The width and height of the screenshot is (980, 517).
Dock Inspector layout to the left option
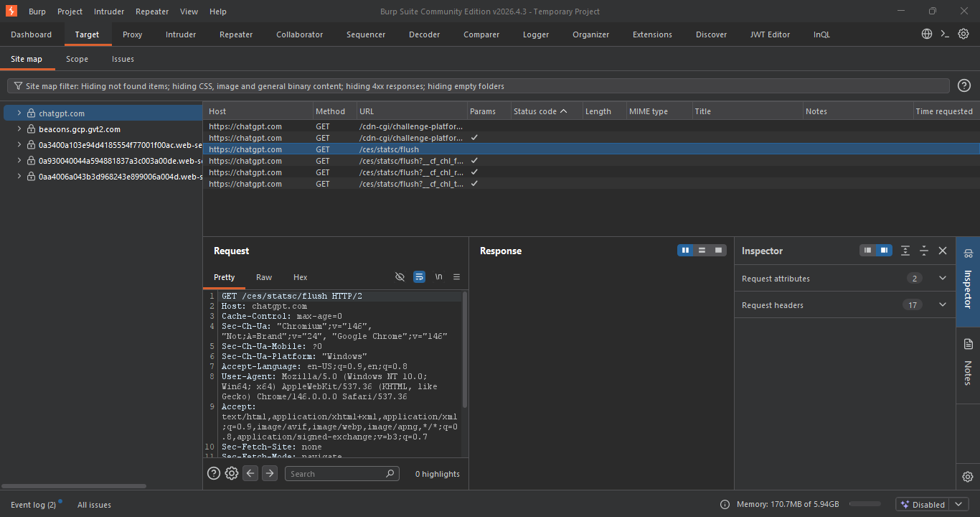868,251
